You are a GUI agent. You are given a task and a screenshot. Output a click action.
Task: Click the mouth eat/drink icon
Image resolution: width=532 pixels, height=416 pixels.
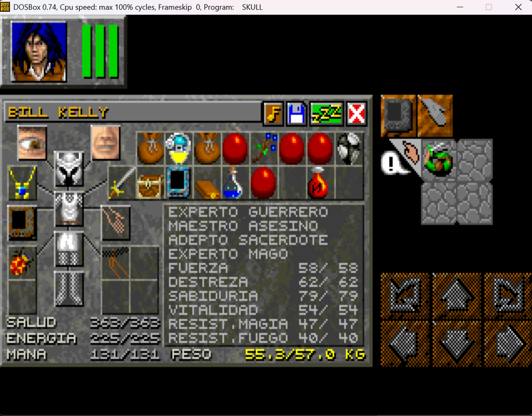click(x=106, y=143)
